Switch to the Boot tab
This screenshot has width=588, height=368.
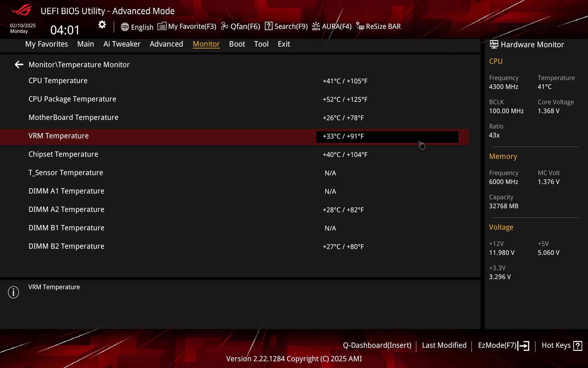pyautogui.click(x=237, y=44)
